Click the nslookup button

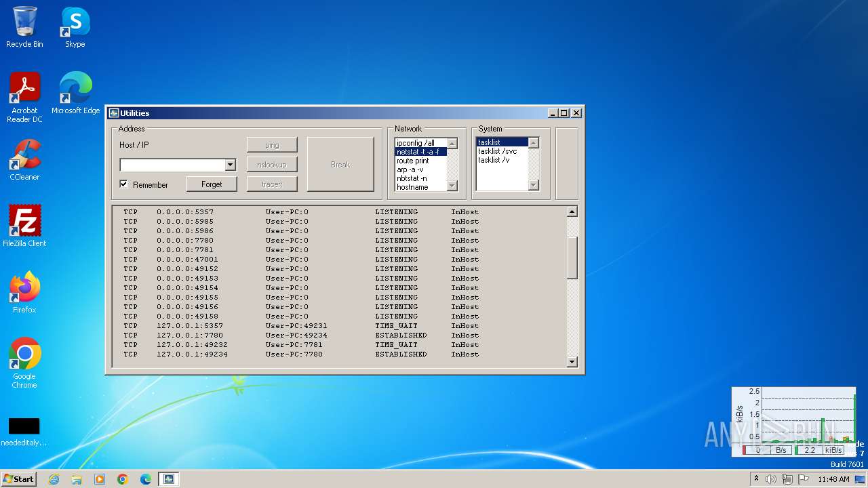tap(272, 165)
